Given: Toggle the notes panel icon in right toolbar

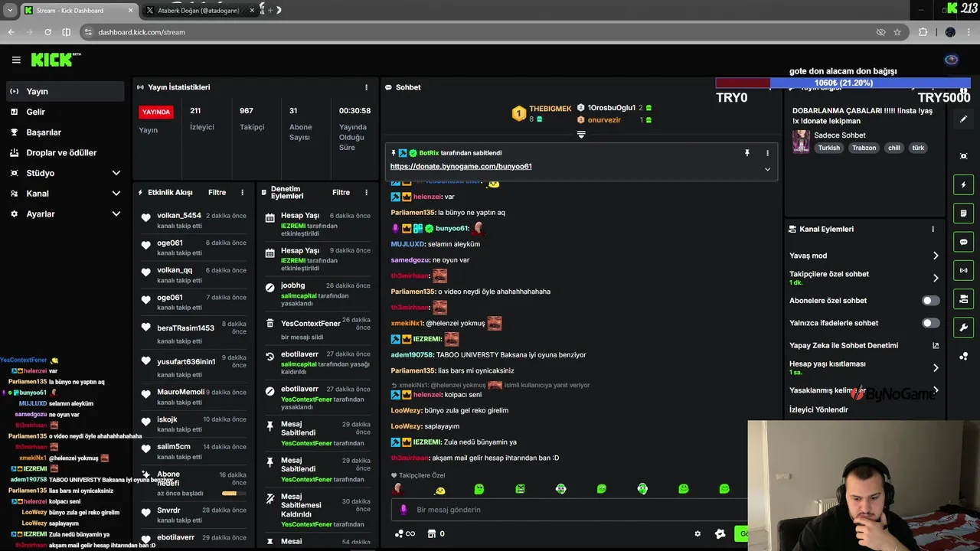Looking at the screenshot, I should tap(963, 213).
